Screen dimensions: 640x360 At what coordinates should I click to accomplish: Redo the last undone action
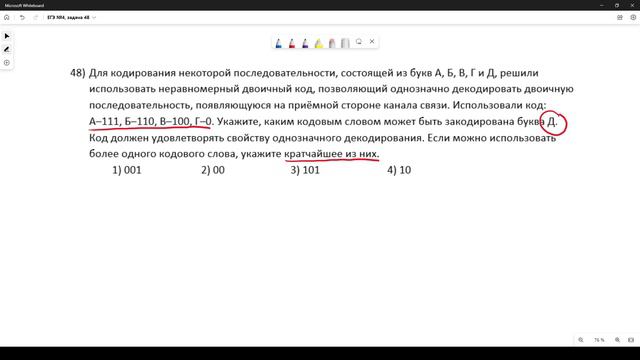(36, 18)
